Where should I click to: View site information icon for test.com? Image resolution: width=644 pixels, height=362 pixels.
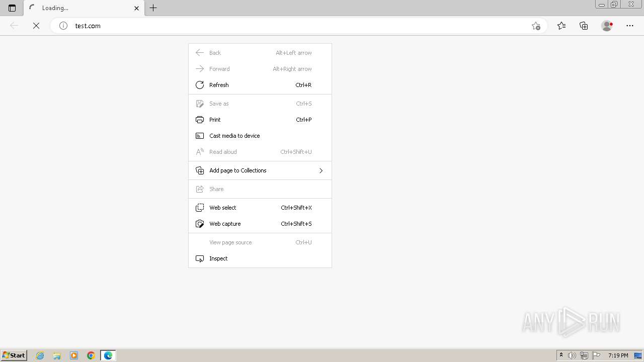coord(63,26)
